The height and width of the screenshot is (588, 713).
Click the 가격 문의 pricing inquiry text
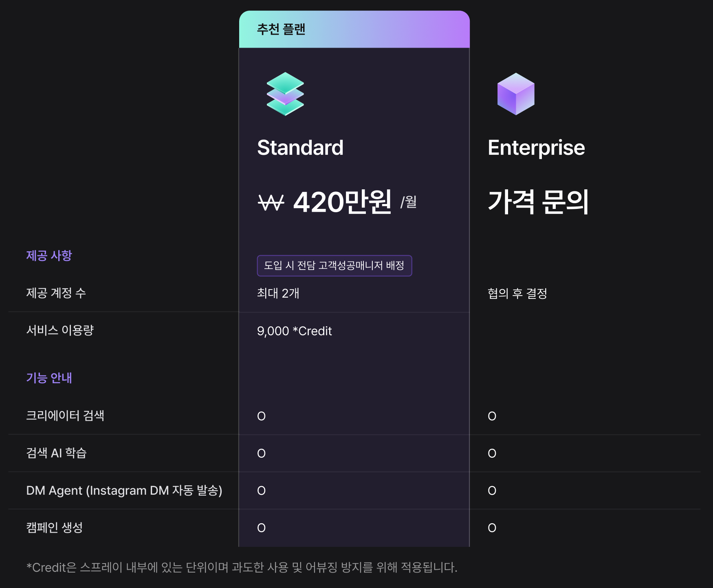538,202
